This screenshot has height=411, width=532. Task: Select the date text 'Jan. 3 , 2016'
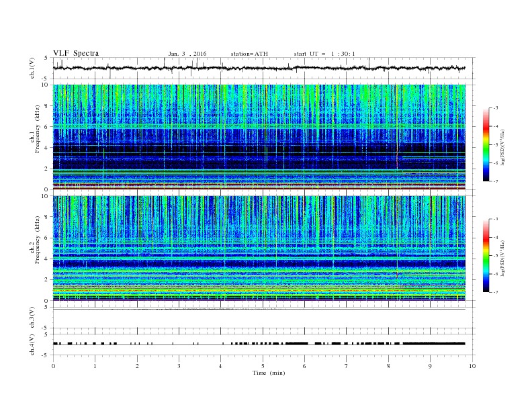click(187, 54)
